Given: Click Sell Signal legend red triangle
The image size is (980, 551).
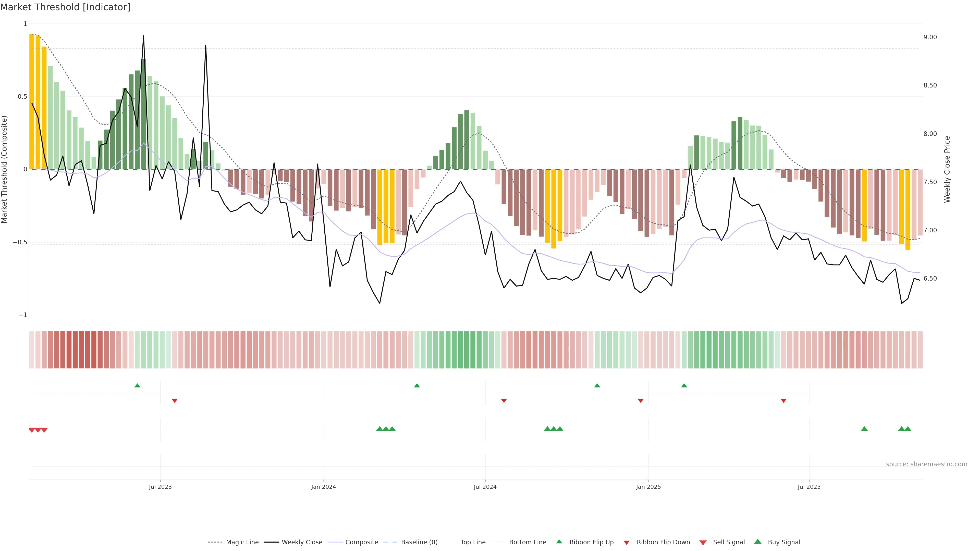Looking at the screenshot, I should tap(703, 543).
